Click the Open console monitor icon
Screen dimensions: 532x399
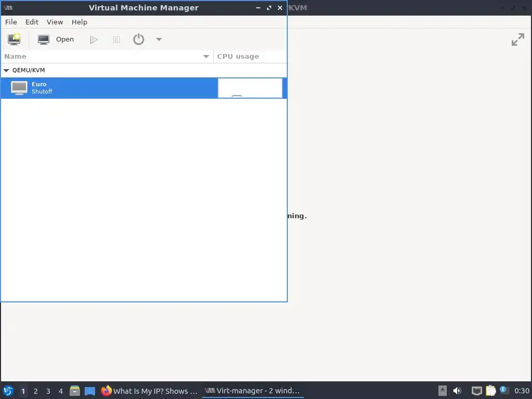tap(44, 39)
